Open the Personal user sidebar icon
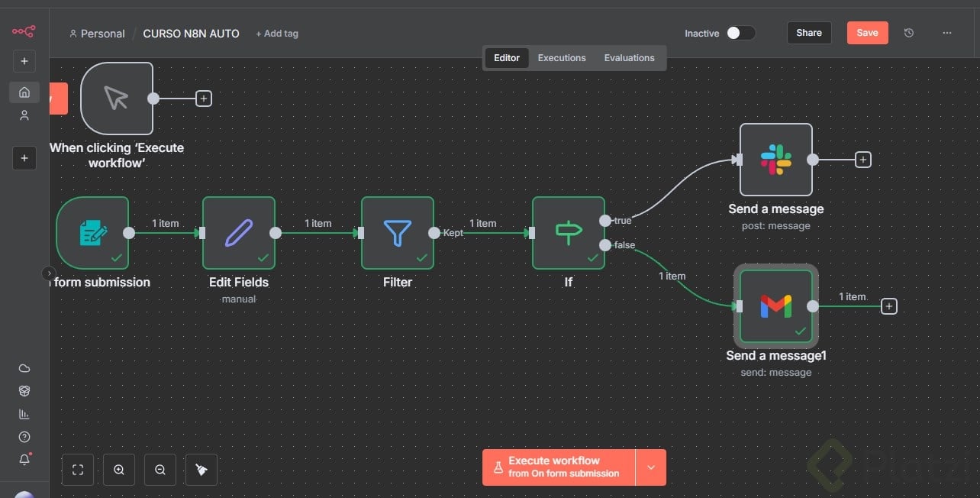The image size is (980, 498). coord(24,115)
